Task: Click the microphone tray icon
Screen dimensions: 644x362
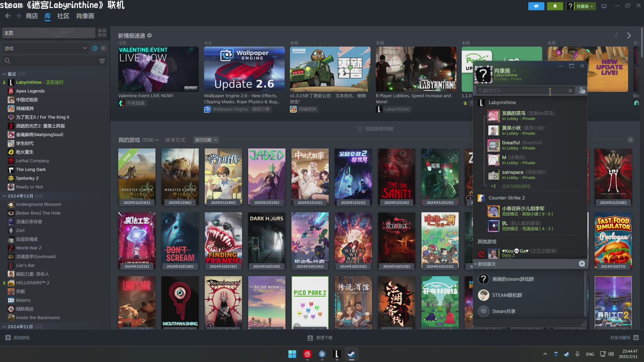Action: point(577,354)
